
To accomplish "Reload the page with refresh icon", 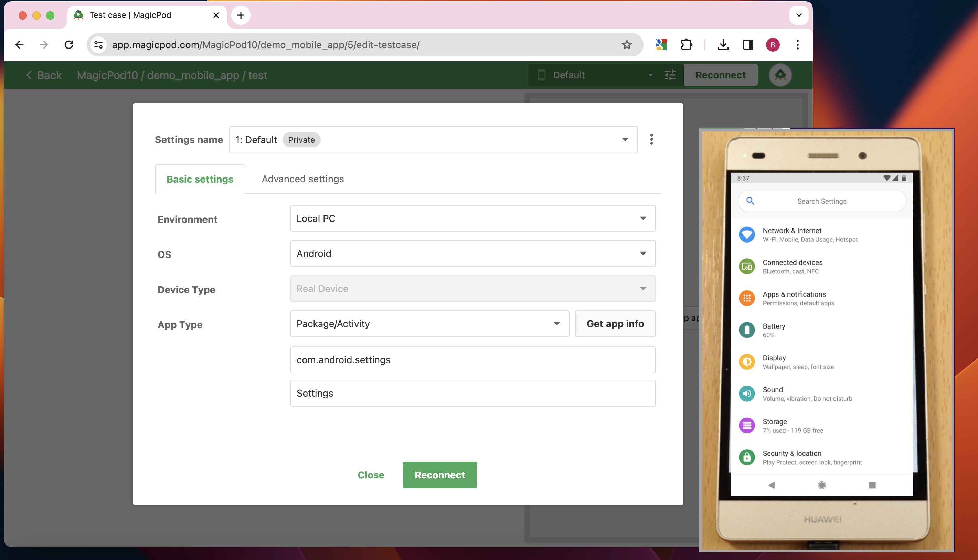I will (x=69, y=45).
